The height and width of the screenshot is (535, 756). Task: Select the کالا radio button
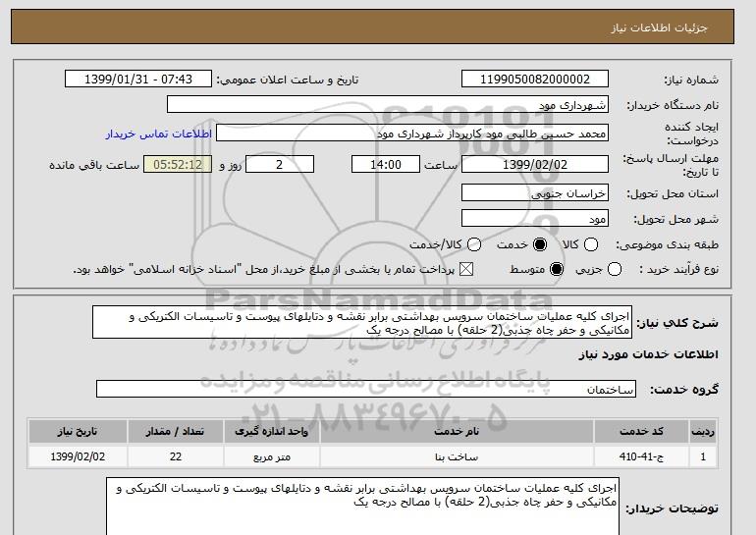pos(591,244)
